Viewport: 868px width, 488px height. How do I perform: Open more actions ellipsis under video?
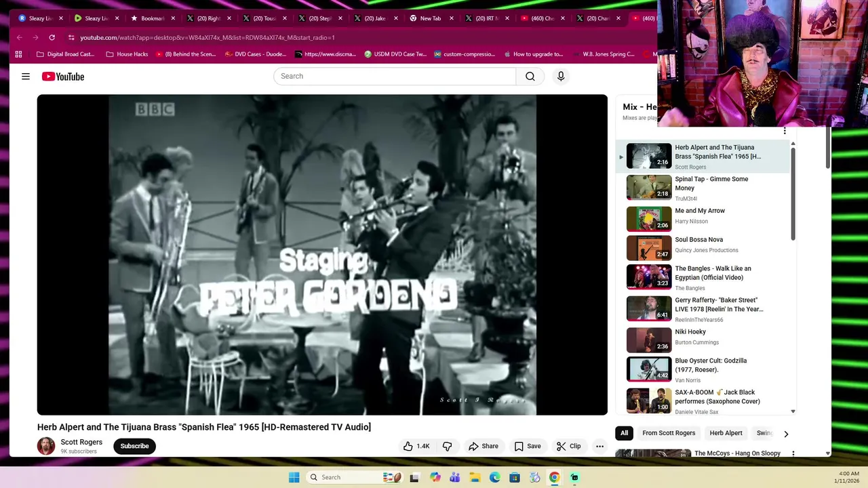click(599, 446)
